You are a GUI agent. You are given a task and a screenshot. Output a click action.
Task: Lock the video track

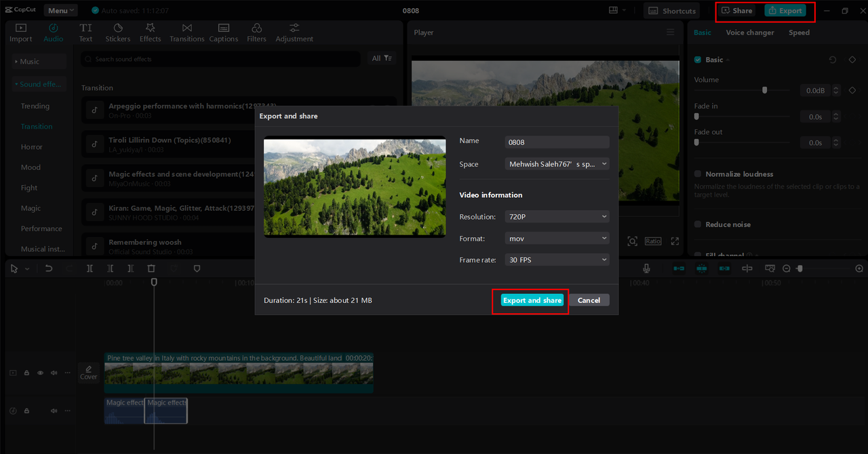coord(26,373)
